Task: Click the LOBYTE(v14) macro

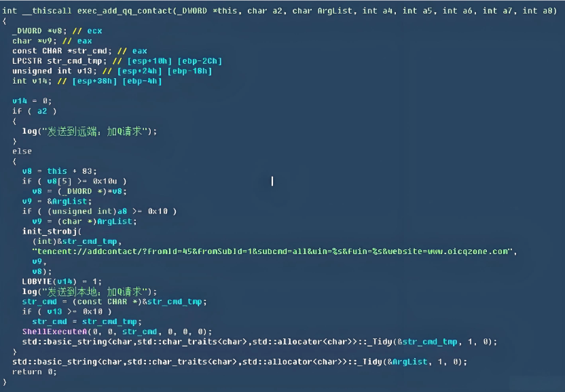Action: [50, 282]
